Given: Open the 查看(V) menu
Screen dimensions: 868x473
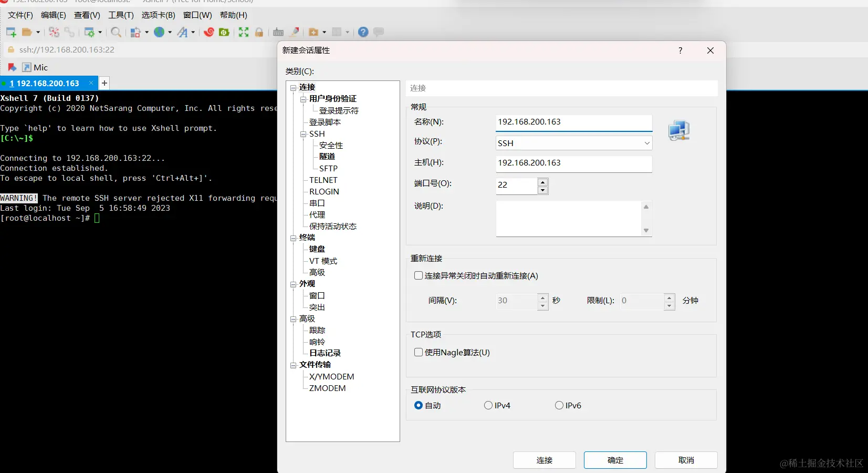Looking at the screenshot, I should [x=87, y=15].
